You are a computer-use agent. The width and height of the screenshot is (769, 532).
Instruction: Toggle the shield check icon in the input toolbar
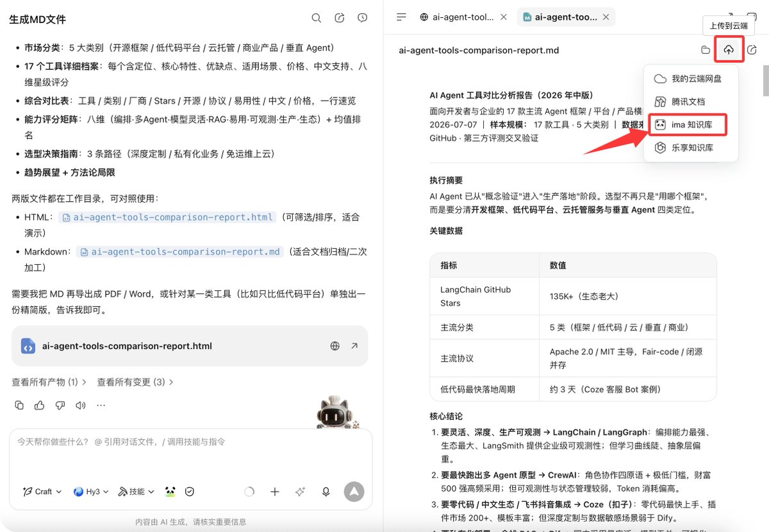[190, 492]
